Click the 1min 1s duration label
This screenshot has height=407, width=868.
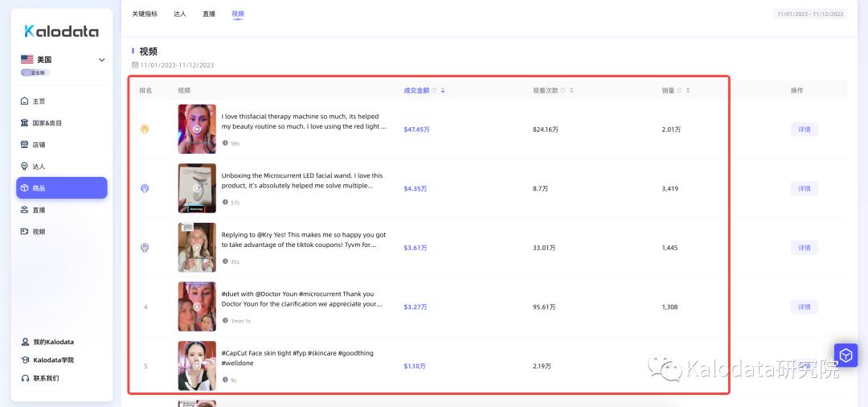pos(240,321)
